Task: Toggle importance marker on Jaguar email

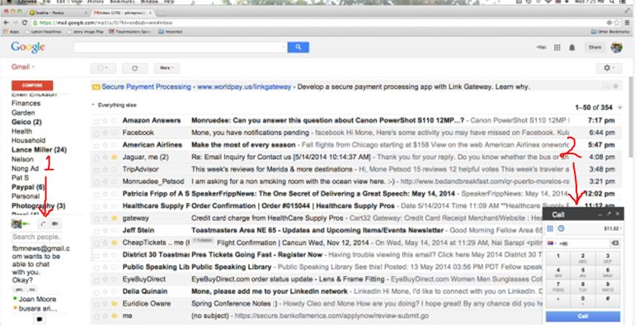Action: click(115, 157)
